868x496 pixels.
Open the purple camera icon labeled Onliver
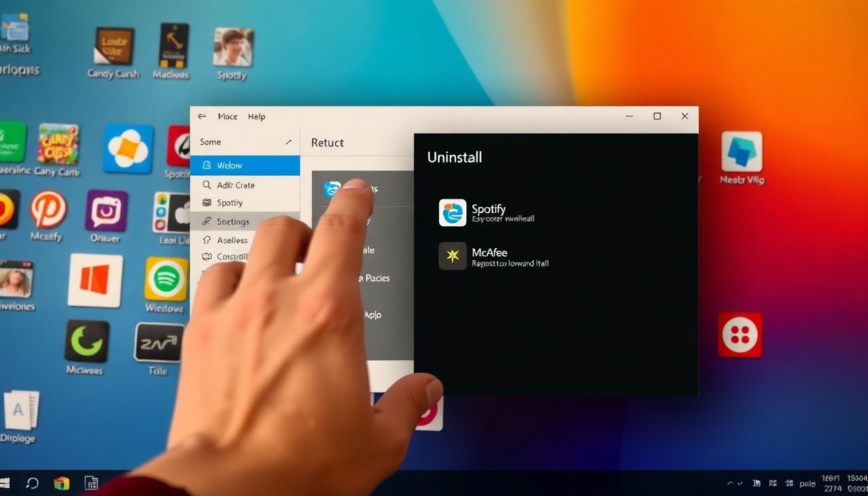click(x=106, y=211)
